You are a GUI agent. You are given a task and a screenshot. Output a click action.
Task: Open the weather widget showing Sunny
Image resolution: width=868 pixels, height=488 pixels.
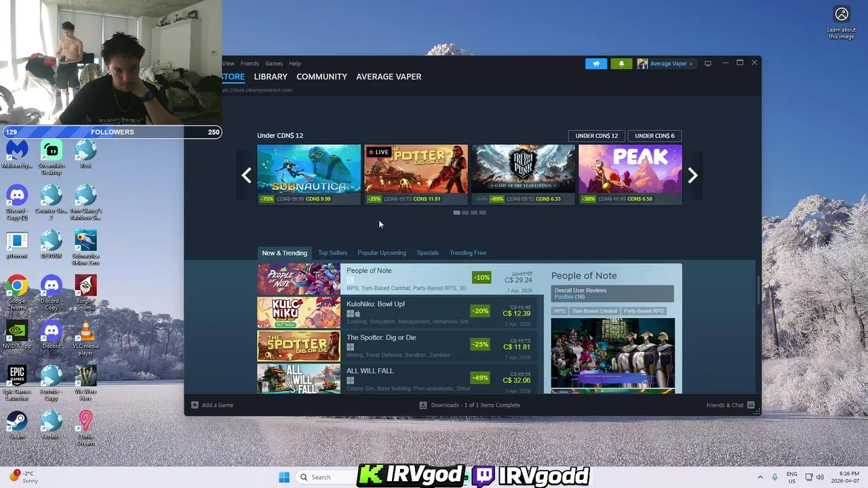[23, 477]
